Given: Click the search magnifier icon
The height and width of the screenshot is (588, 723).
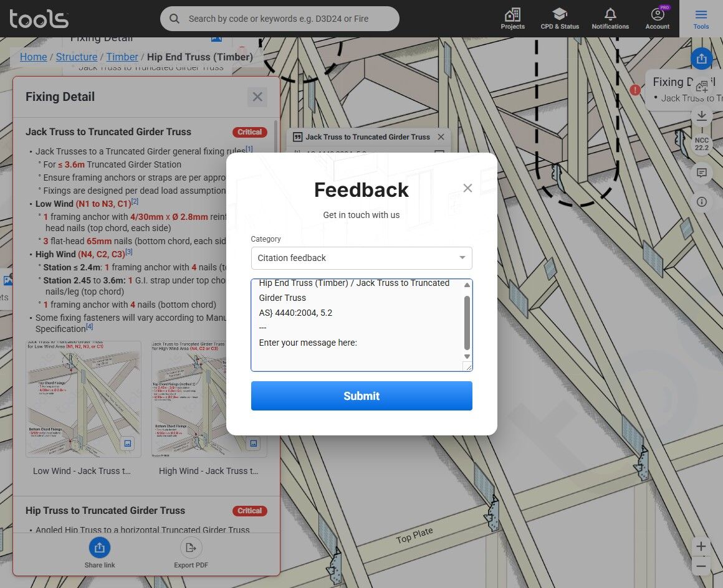Looking at the screenshot, I should coord(175,19).
